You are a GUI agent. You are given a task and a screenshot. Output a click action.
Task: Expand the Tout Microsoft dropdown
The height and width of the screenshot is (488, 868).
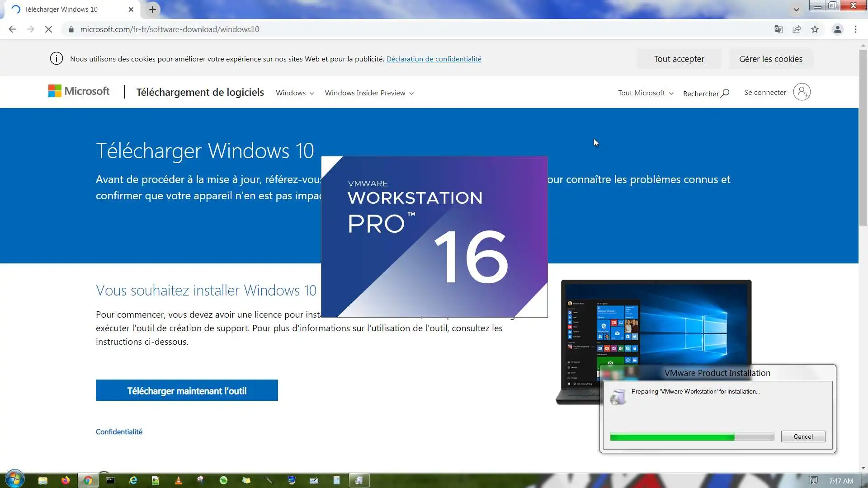[x=645, y=93]
